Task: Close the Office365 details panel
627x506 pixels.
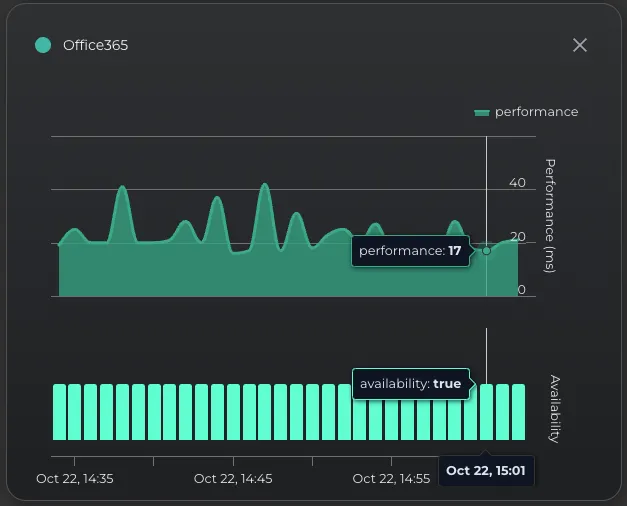Action: pyautogui.click(x=579, y=45)
